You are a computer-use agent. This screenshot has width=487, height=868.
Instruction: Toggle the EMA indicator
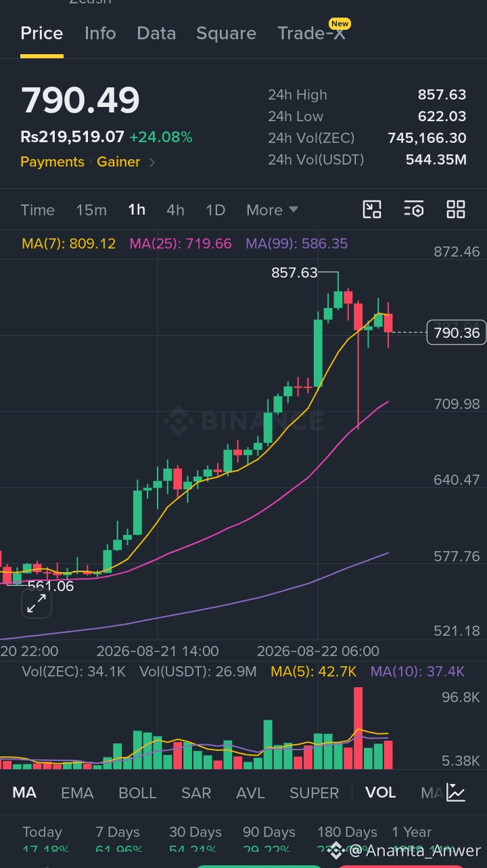[x=77, y=792]
